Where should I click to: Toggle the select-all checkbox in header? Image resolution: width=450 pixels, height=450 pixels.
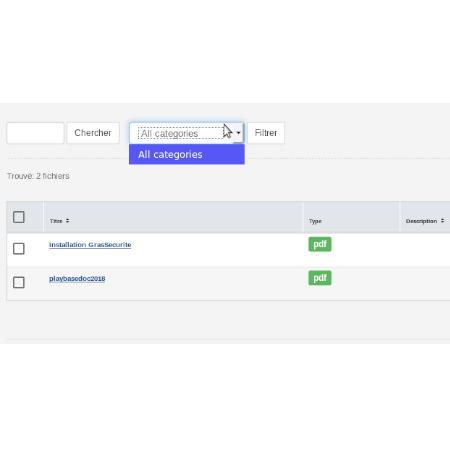(x=19, y=217)
